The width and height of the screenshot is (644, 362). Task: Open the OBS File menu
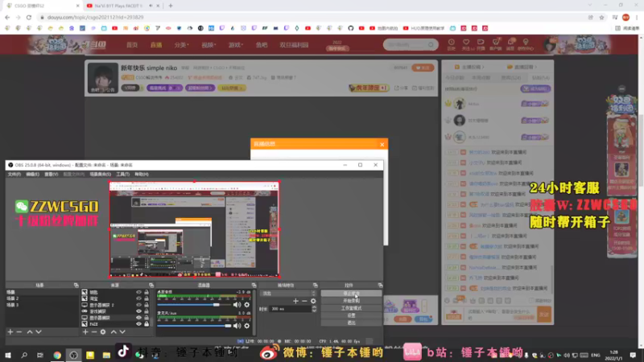pos(14,174)
